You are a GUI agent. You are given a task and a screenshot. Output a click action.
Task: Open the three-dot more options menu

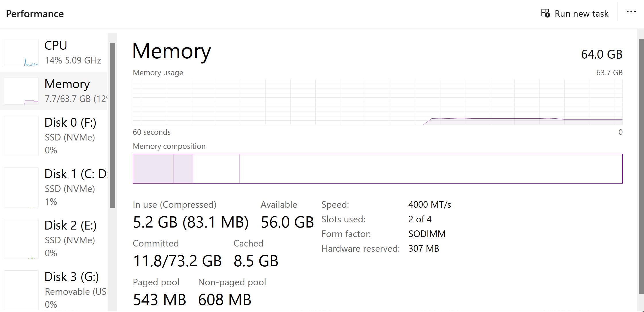click(x=631, y=12)
